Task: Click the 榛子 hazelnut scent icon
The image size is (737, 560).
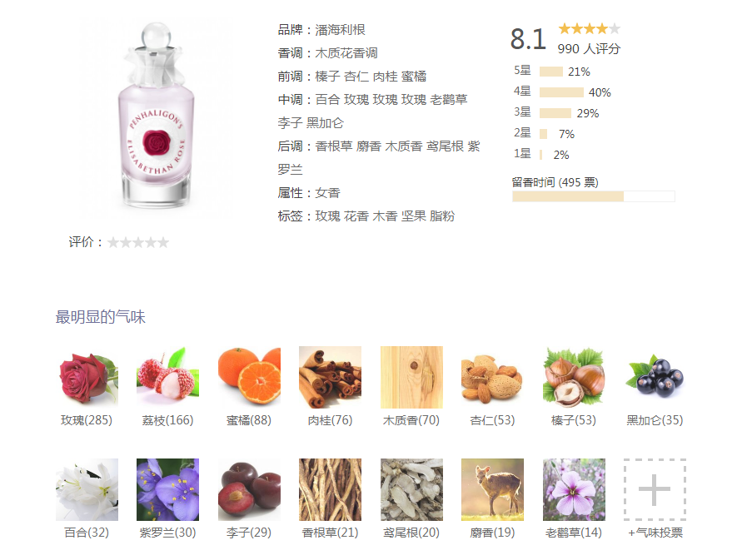Action: click(574, 377)
